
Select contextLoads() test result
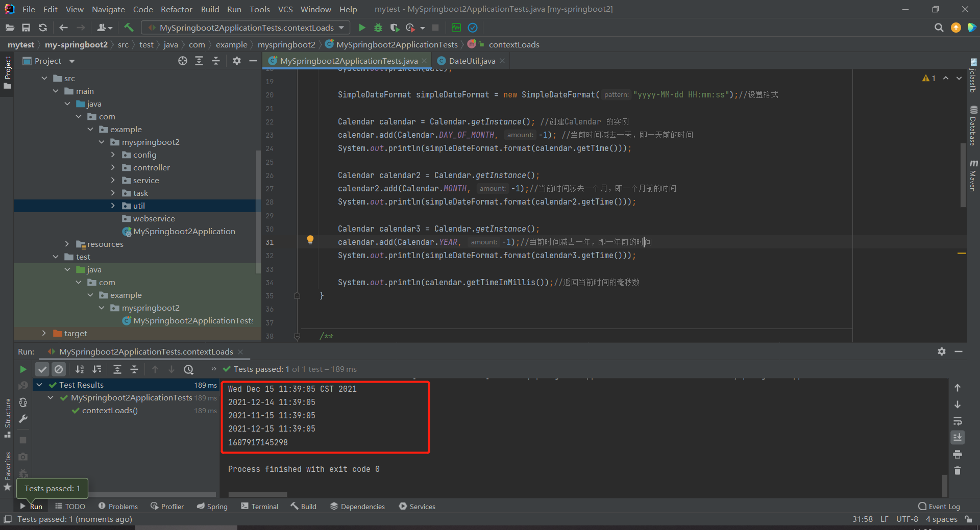pos(110,410)
